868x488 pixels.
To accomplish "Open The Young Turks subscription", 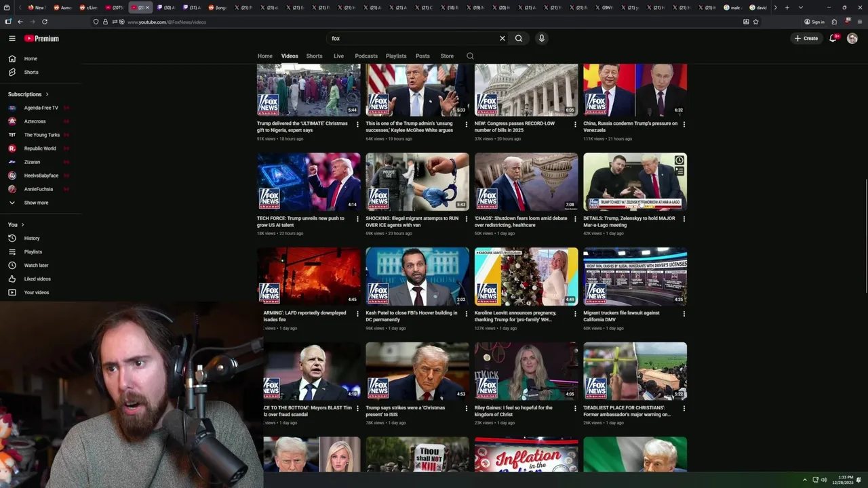I will (x=41, y=135).
